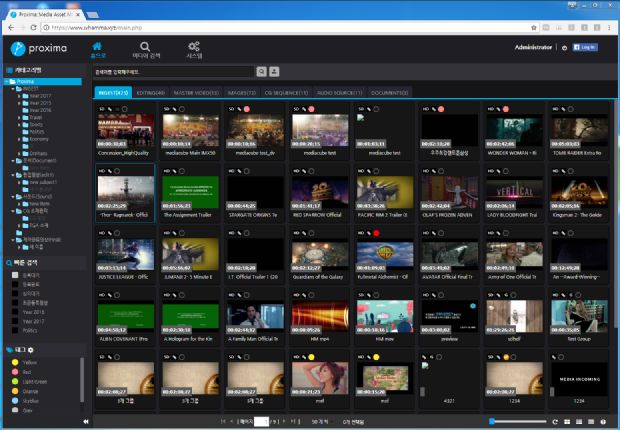Image resolution: width=620 pixels, height=430 pixels.
Task: Switch to the CG SEQUENCE tab
Action: [x=286, y=93]
